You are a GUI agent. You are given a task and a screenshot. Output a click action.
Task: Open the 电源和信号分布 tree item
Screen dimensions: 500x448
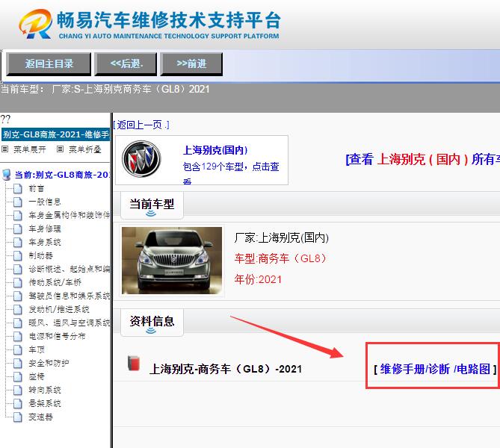pyautogui.click(x=57, y=336)
